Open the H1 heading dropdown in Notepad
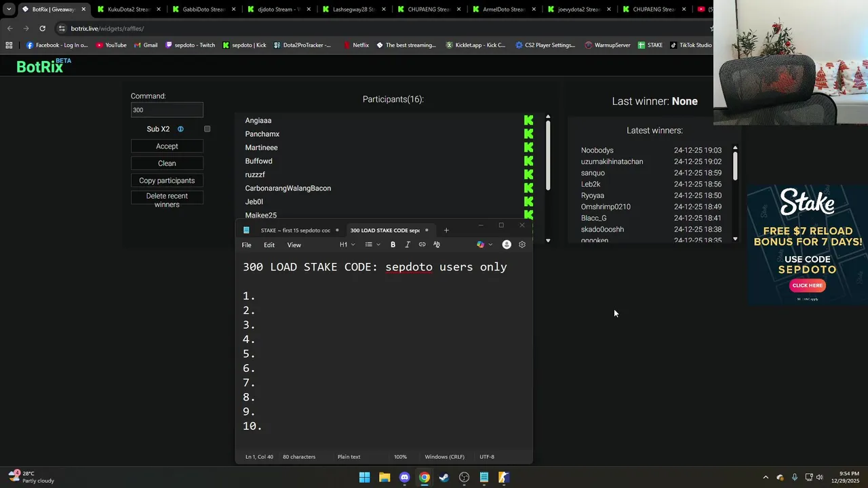Image resolution: width=868 pixels, height=488 pixels. click(x=347, y=245)
